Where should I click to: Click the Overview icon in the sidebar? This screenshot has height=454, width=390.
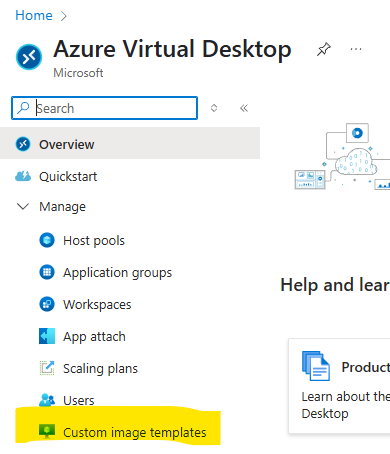tap(23, 144)
